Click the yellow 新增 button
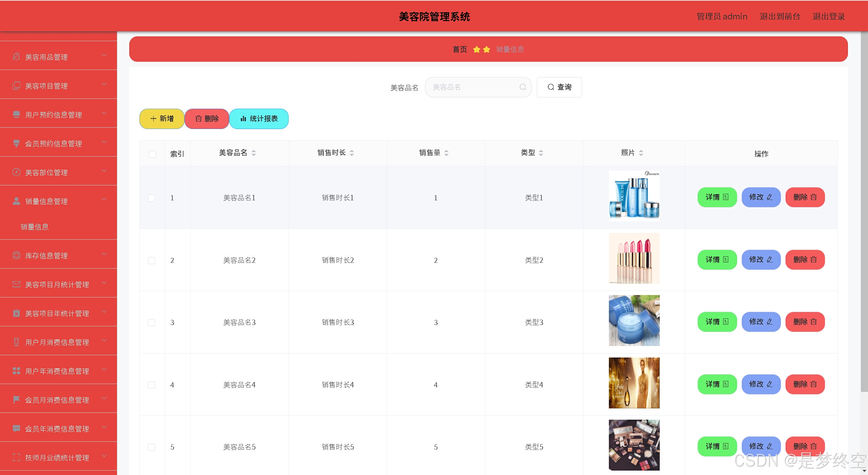Image resolution: width=868 pixels, height=475 pixels. (162, 119)
